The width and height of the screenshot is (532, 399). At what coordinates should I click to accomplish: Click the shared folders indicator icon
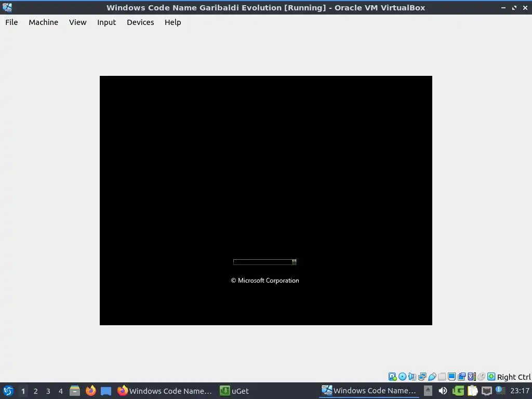click(442, 377)
